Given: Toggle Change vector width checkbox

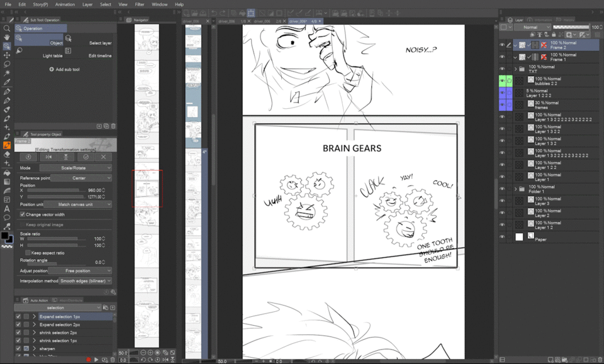Looking at the screenshot, I should click(x=23, y=214).
